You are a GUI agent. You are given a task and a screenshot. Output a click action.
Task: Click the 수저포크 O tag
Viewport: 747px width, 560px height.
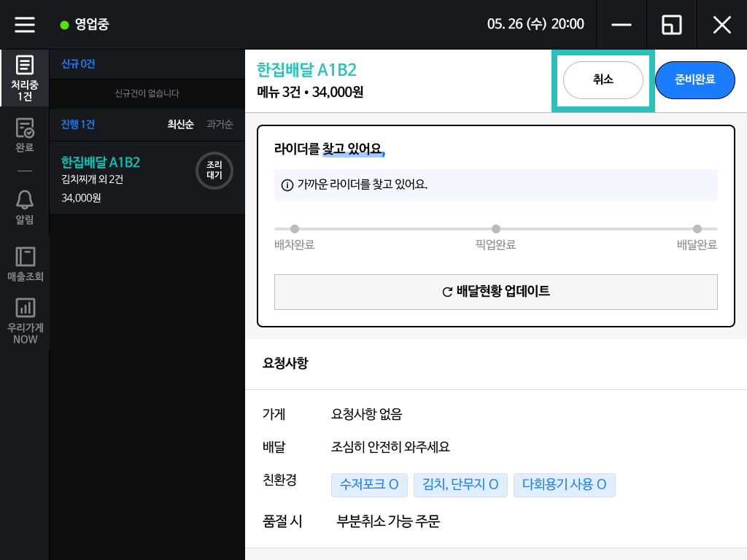[x=369, y=485]
